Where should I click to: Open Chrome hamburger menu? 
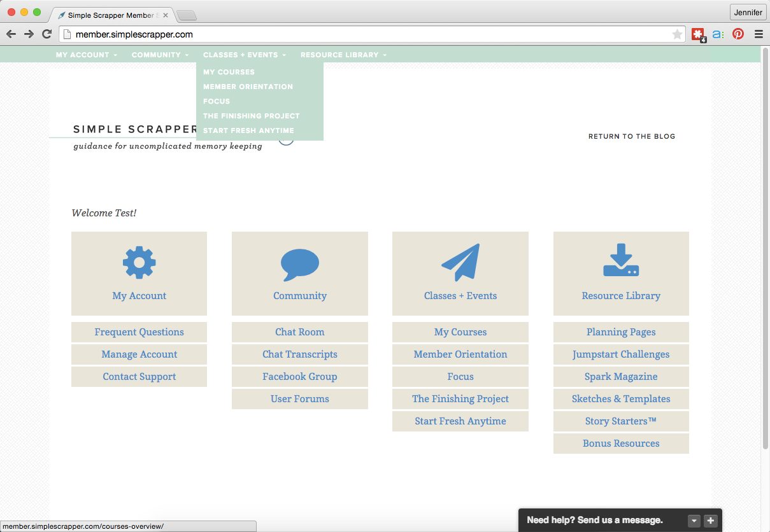(x=759, y=34)
